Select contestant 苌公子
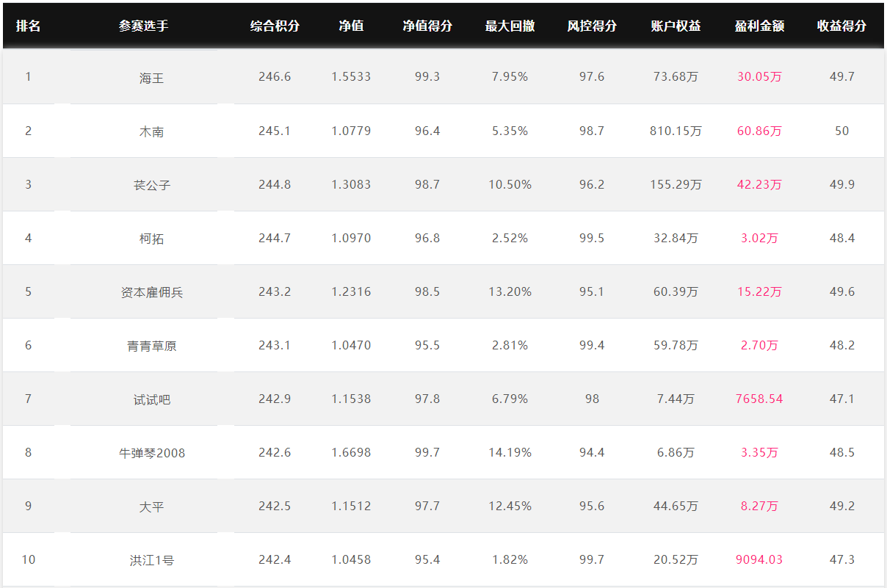 [x=151, y=185]
